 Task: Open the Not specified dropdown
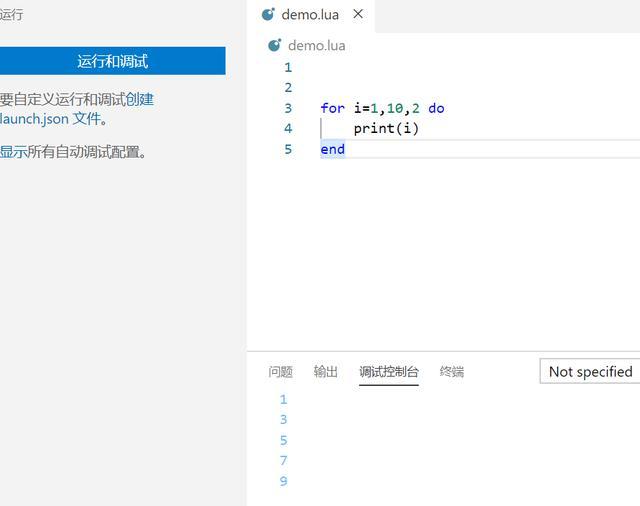pos(590,371)
